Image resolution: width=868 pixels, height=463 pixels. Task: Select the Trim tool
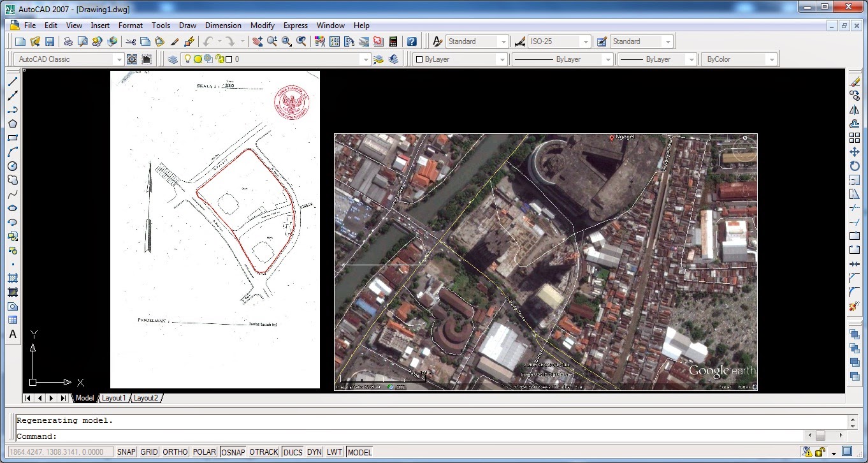click(x=855, y=208)
